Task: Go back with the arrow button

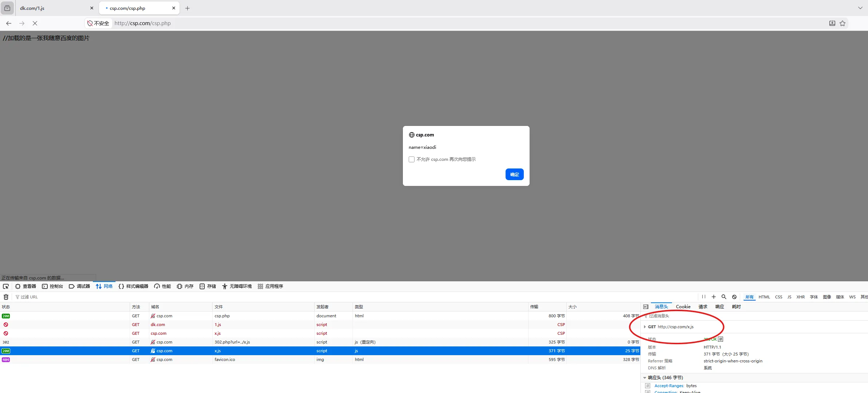Action: [9, 23]
